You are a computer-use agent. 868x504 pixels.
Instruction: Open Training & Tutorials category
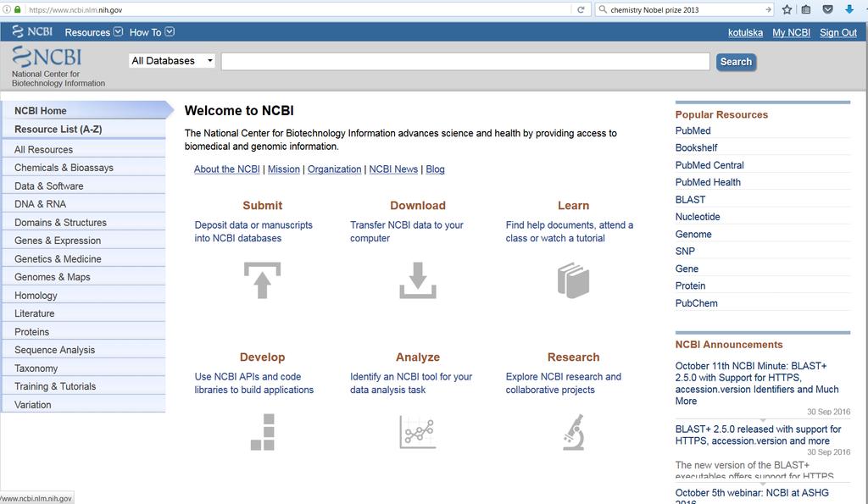(x=84, y=386)
